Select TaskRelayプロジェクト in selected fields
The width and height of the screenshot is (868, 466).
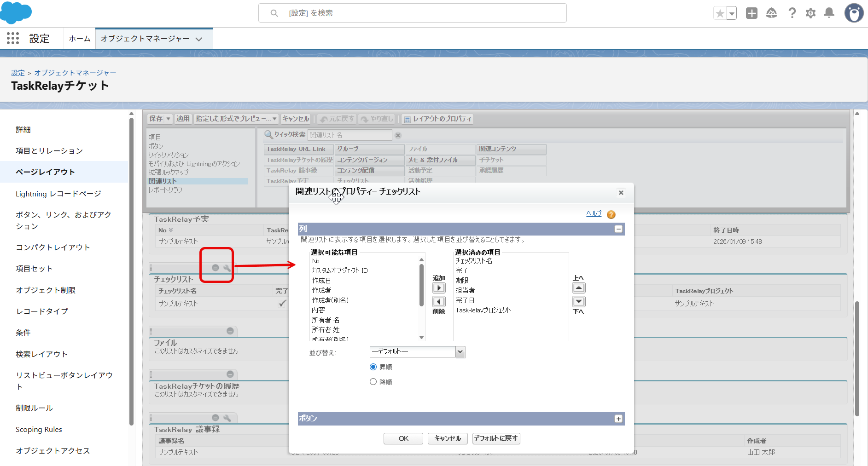[x=483, y=310]
